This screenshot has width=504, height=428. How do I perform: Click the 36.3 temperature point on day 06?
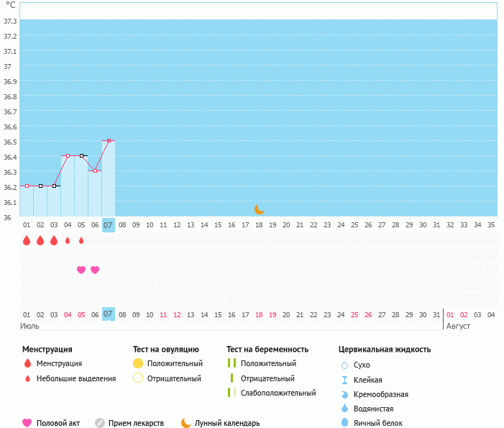click(95, 170)
